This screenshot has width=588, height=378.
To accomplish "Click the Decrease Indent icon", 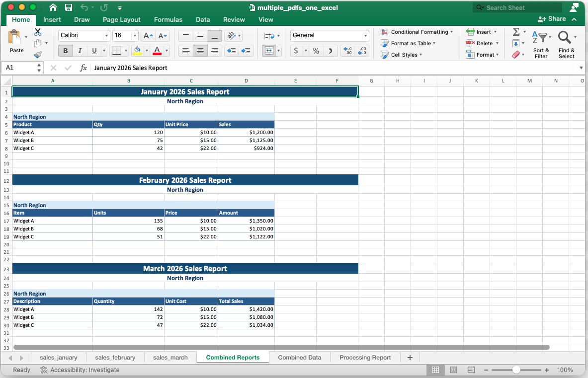I will pos(232,51).
